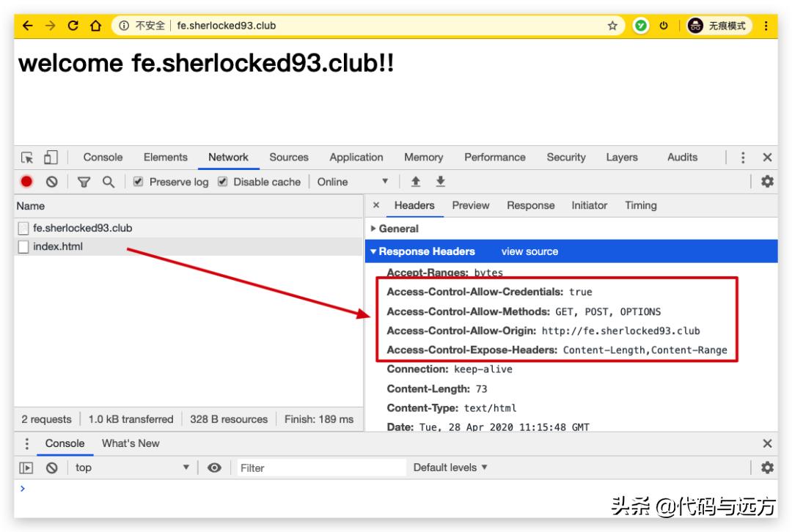Go to the Performance tab
The width and height of the screenshot is (792, 532).
(495, 158)
